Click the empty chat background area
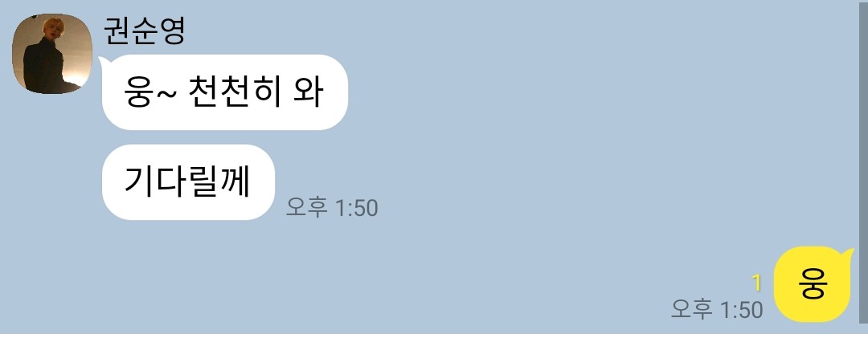Image resolution: width=868 pixels, height=338 pixels. tap(554, 138)
